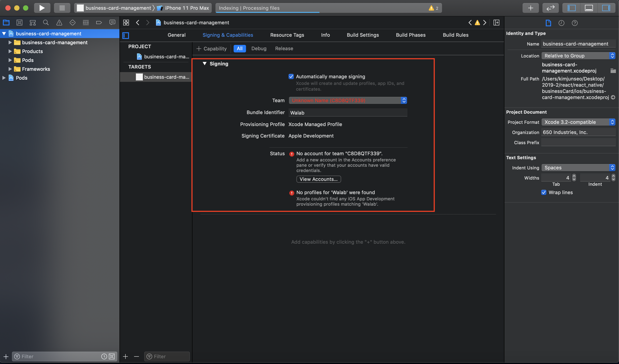
Task: Show the Quick Help inspector
Action: click(575, 23)
